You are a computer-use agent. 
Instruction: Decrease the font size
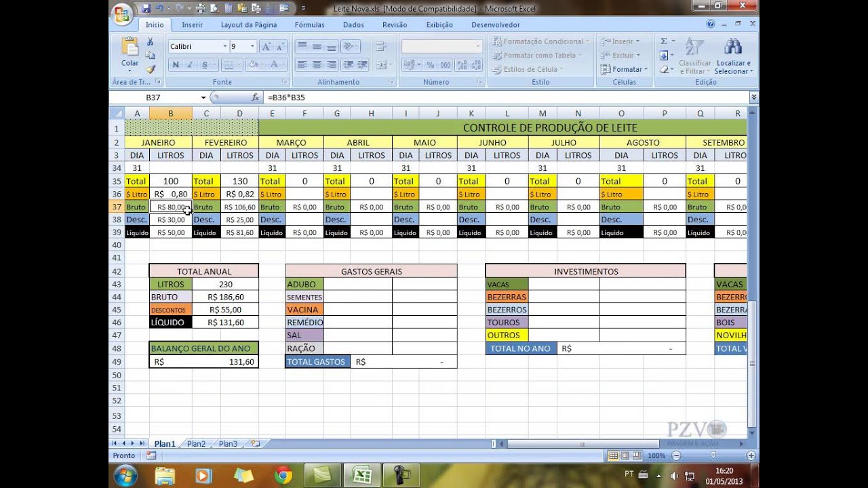coord(279,47)
